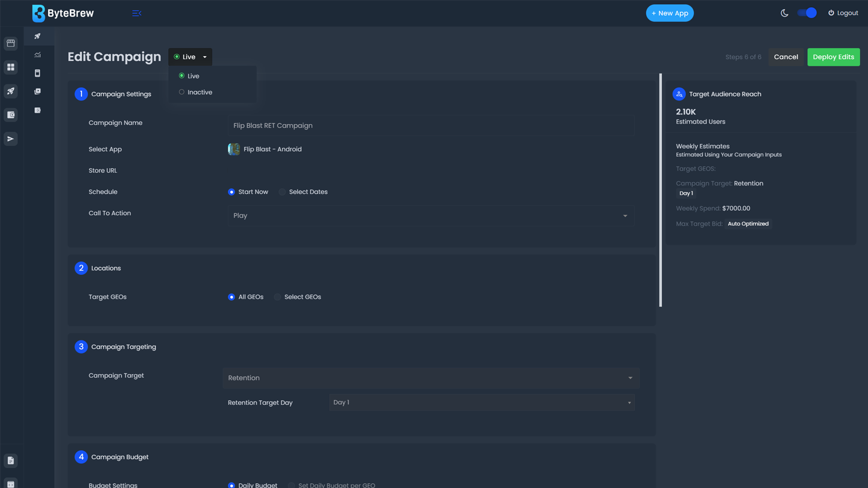Click the paper plane send icon

[11, 139]
